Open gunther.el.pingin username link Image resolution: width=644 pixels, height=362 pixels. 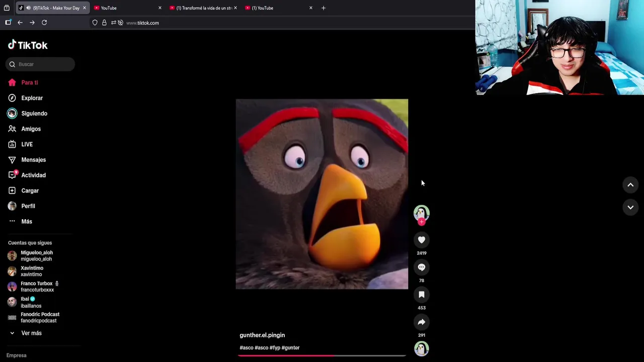tap(262, 335)
